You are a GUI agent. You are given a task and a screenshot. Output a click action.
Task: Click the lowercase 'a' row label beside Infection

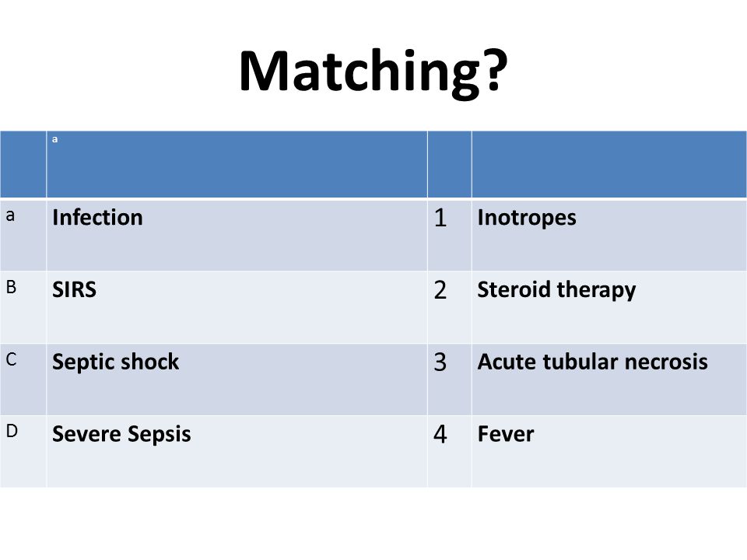[x=10, y=215]
